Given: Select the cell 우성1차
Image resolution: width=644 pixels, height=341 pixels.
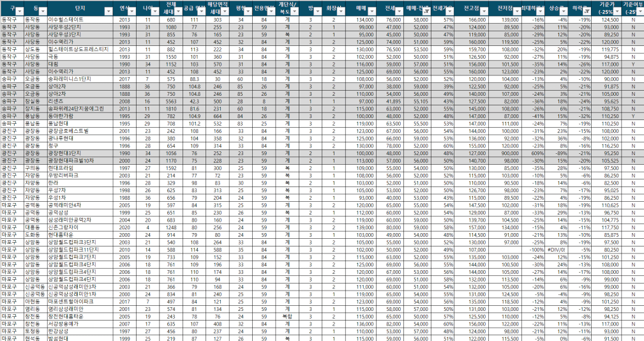Looking at the screenshot, I should [x=80, y=197].
